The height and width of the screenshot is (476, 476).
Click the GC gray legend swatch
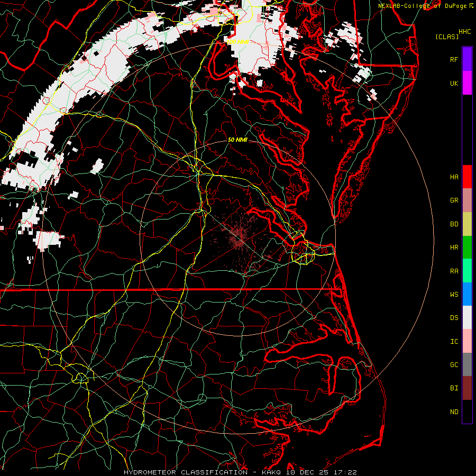click(x=467, y=364)
